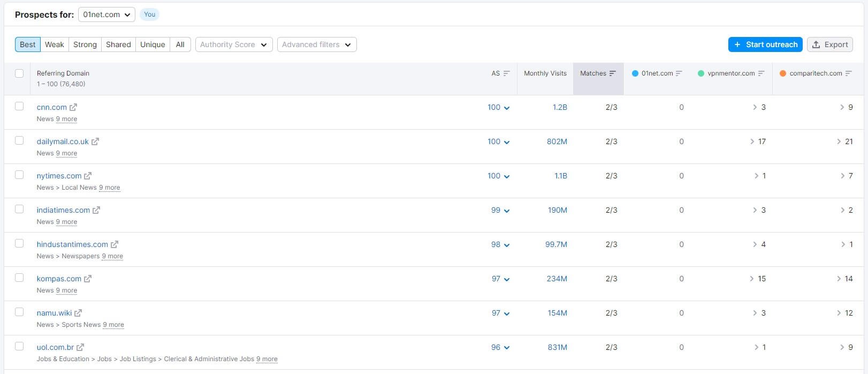Expand comparitech.com 21 backlinks for dailymail.co.uk
Screen dimensions: 868x374
click(x=844, y=141)
